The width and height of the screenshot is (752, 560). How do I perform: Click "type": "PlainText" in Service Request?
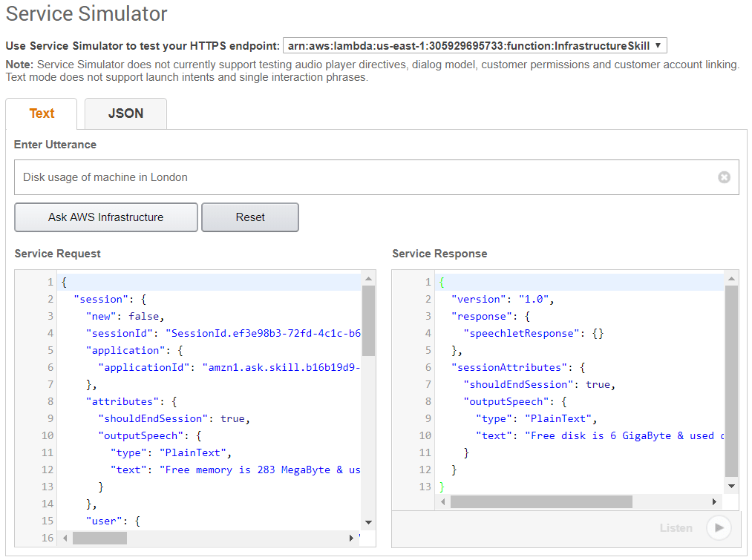pos(171,452)
